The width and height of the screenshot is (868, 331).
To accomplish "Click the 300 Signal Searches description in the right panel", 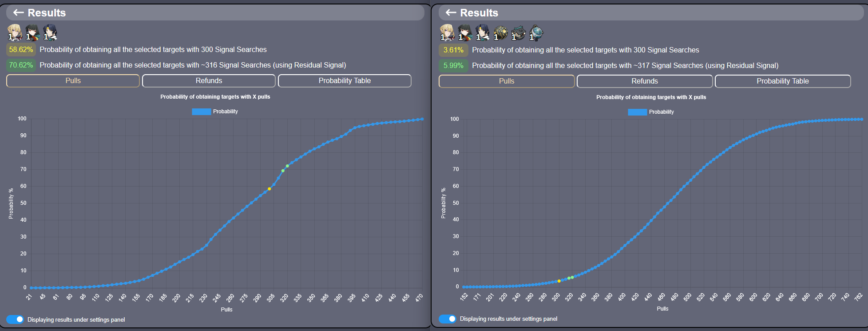I will click(x=586, y=50).
